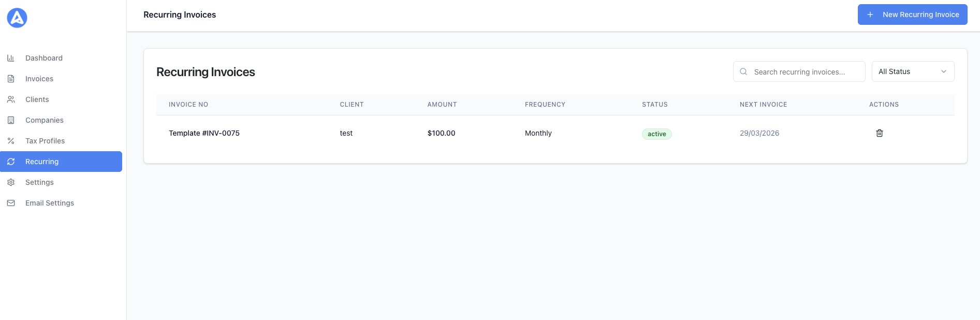The width and height of the screenshot is (980, 320).
Task: Click Recurring Invoices top bar title
Action: (x=180, y=14)
